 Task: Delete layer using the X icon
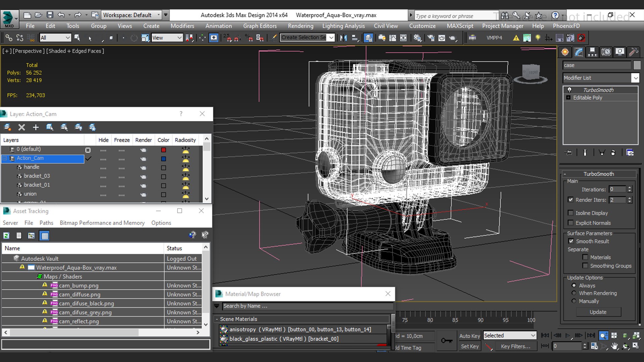[21, 127]
